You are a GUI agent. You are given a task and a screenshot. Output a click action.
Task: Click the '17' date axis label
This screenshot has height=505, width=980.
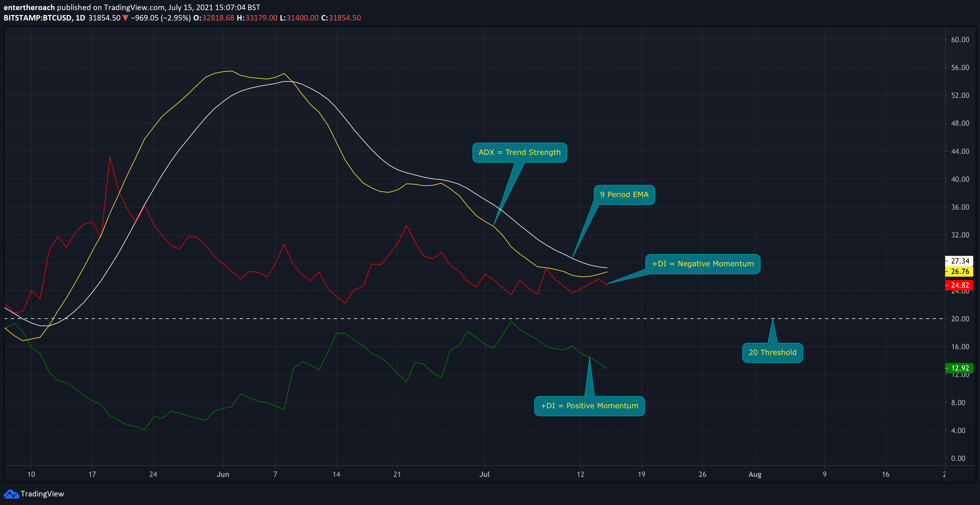click(92, 475)
